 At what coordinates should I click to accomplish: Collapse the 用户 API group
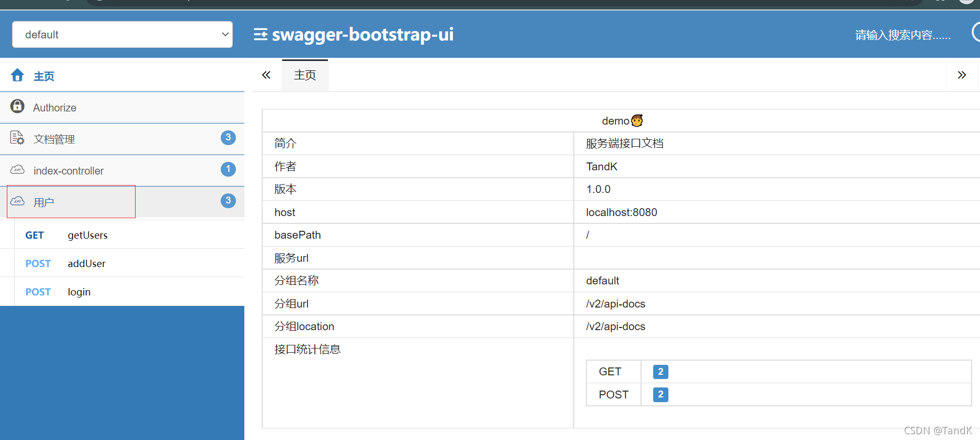tap(122, 202)
